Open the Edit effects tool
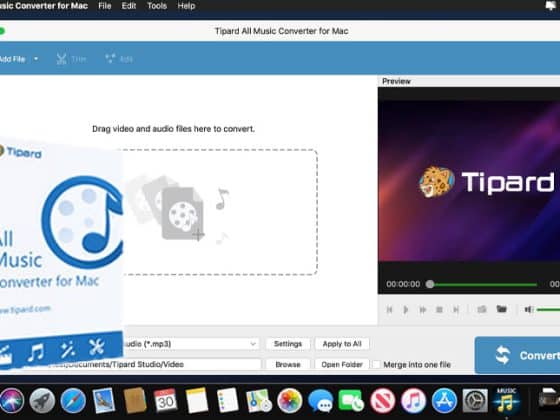The width and height of the screenshot is (560, 420). click(119, 59)
